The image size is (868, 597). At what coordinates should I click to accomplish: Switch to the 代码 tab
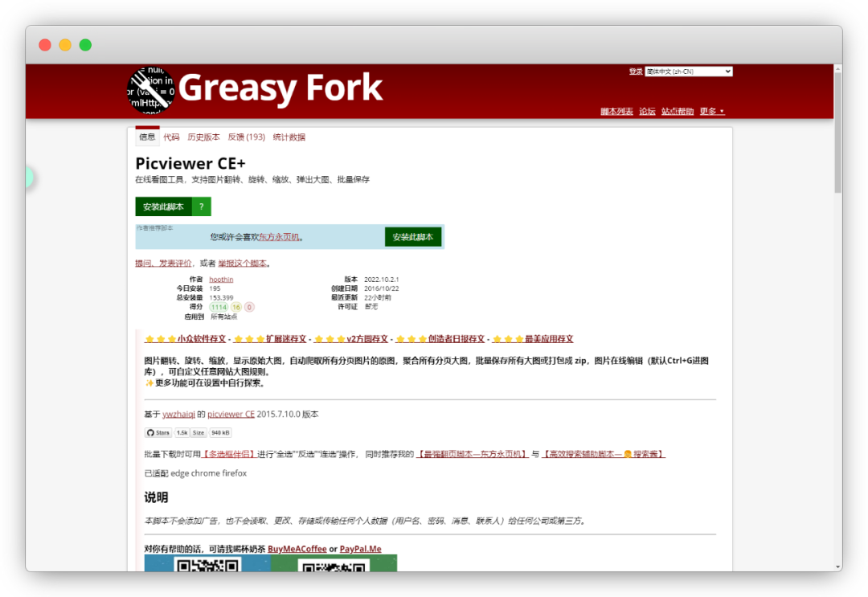[x=171, y=137]
